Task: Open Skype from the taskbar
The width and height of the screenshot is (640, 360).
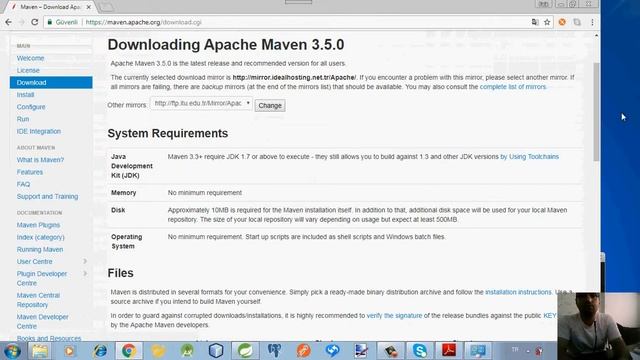Action: click(420, 351)
